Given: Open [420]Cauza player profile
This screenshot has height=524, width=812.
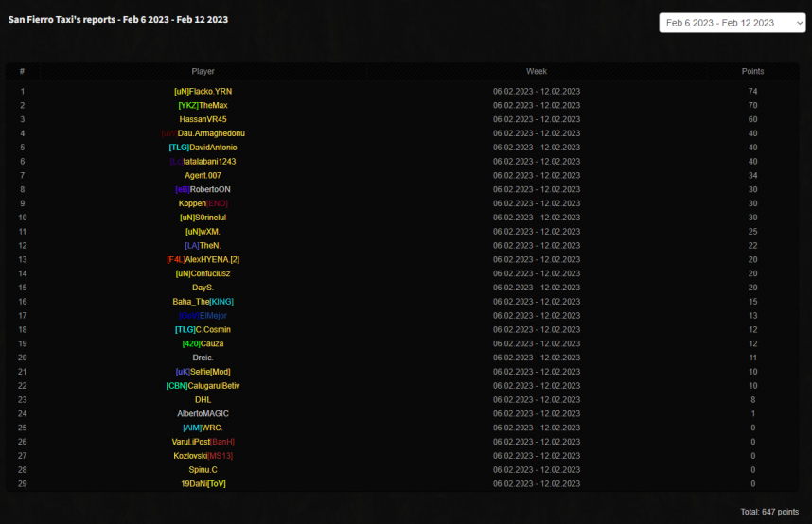Looking at the screenshot, I should click(x=203, y=343).
